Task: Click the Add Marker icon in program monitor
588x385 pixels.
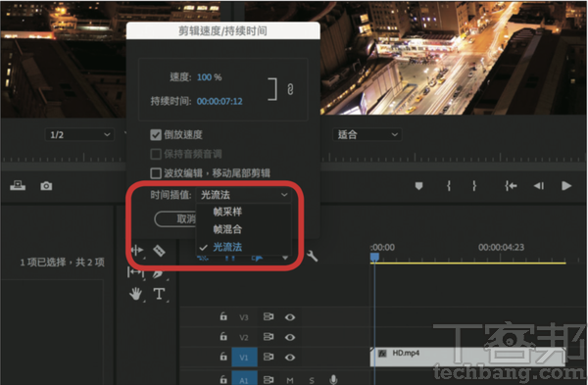Action: (x=418, y=186)
